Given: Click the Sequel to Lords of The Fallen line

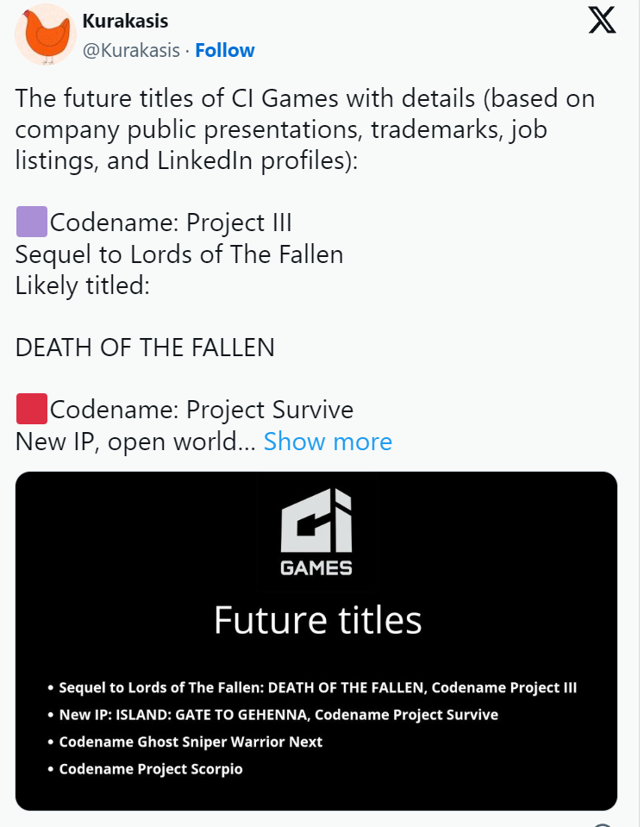Looking at the screenshot, I should pyautogui.click(x=179, y=254).
